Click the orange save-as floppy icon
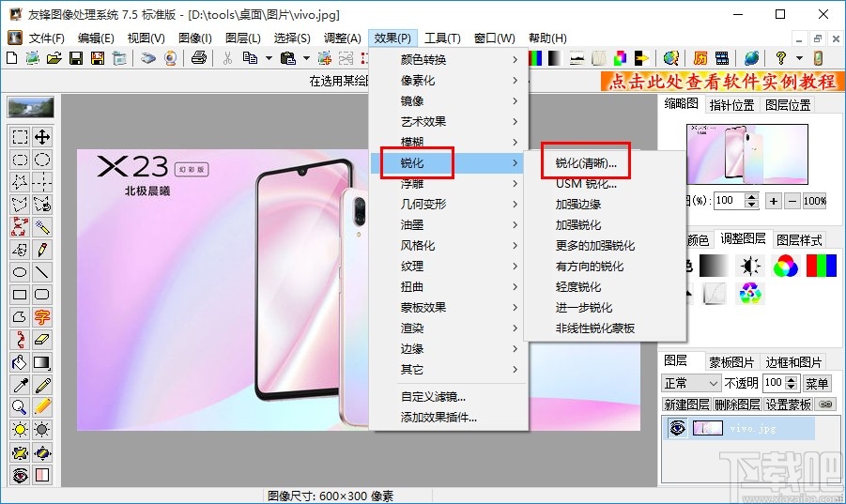Image resolution: width=846 pixels, height=504 pixels. tap(98, 57)
